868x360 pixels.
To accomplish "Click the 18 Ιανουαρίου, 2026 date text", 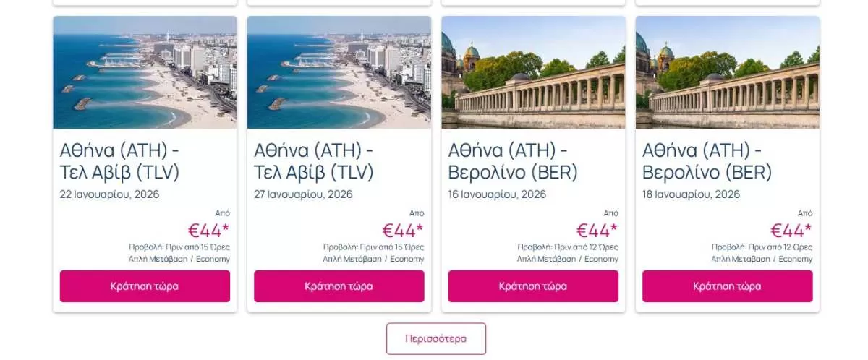I will 692,194.
